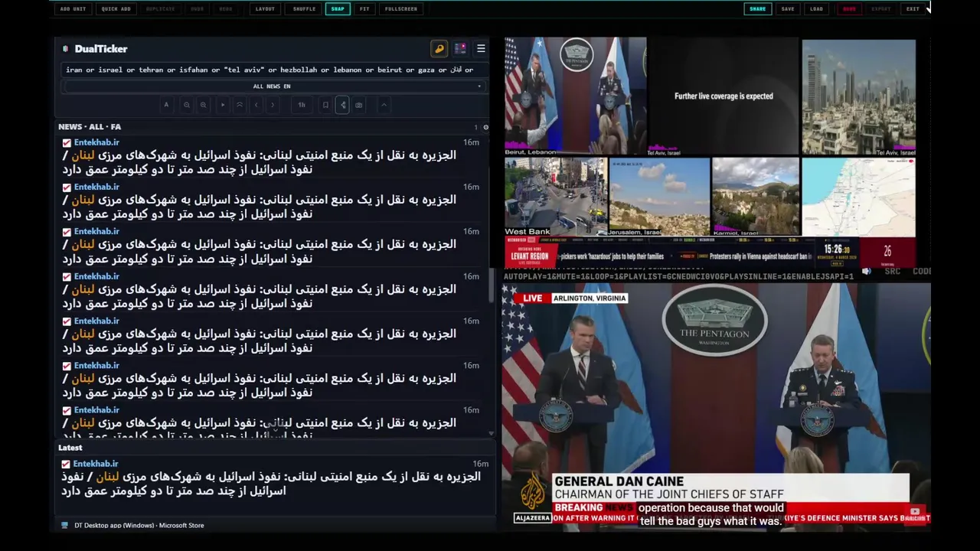Image resolution: width=980 pixels, height=551 pixels.
Task: Toggle SNAP mode off
Action: [338, 9]
